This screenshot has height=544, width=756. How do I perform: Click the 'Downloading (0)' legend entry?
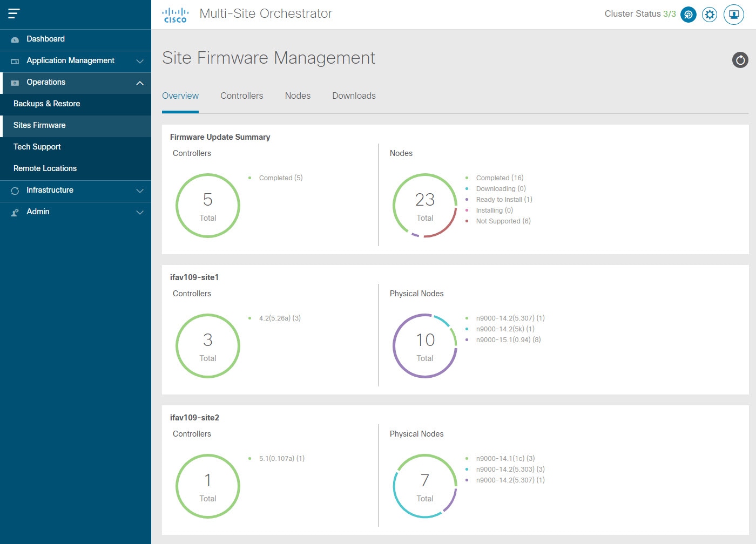501,189
